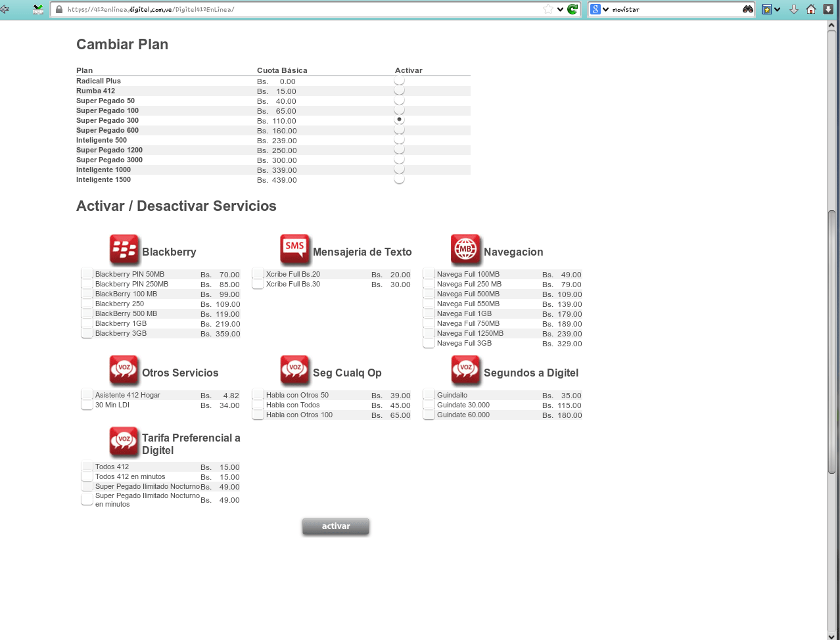
Task: Click the padlock site security icon
Action: pyautogui.click(x=59, y=9)
